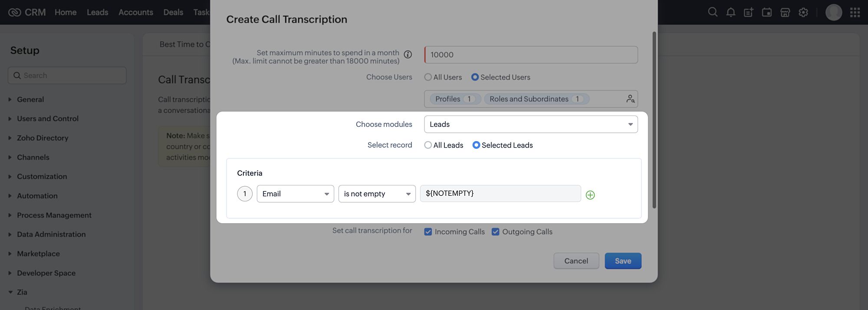Screen dimensions: 868x310
Task: Uncheck the Outgoing Calls checkbox
Action: [x=496, y=232]
